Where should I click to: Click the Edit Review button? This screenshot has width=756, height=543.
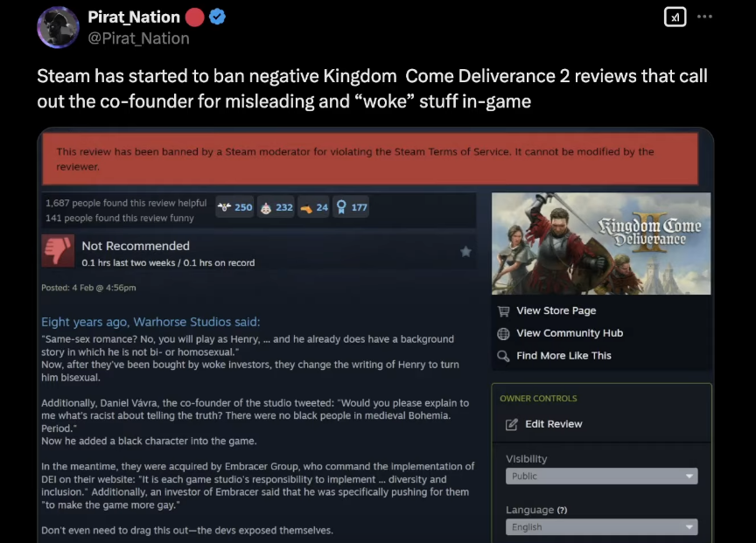[554, 424]
